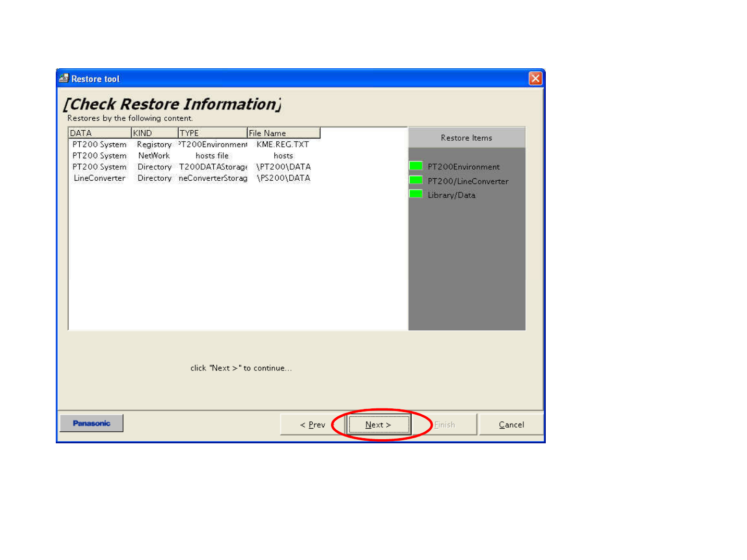
Task: Click the T200DATAStorage type cell
Action: point(213,167)
